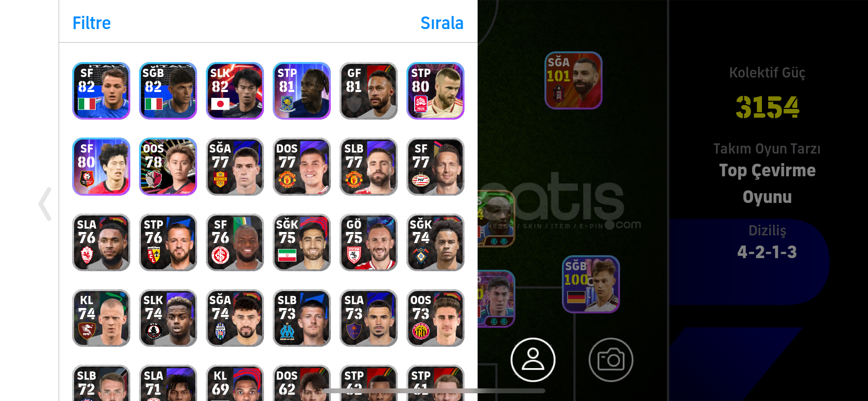This screenshot has height=401, width=868.
Task: Collapse panel with left chevron arrow
Action: pos(45,204)
